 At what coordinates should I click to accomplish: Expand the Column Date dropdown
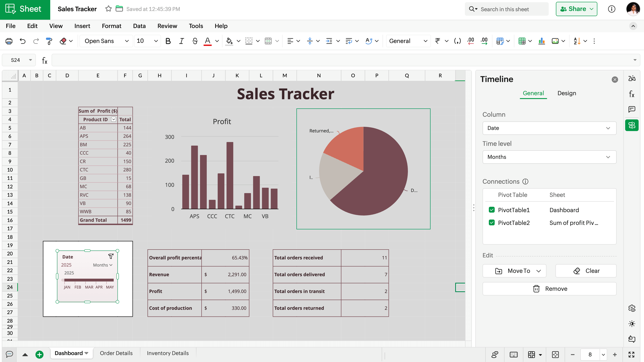tap(549, 128)
